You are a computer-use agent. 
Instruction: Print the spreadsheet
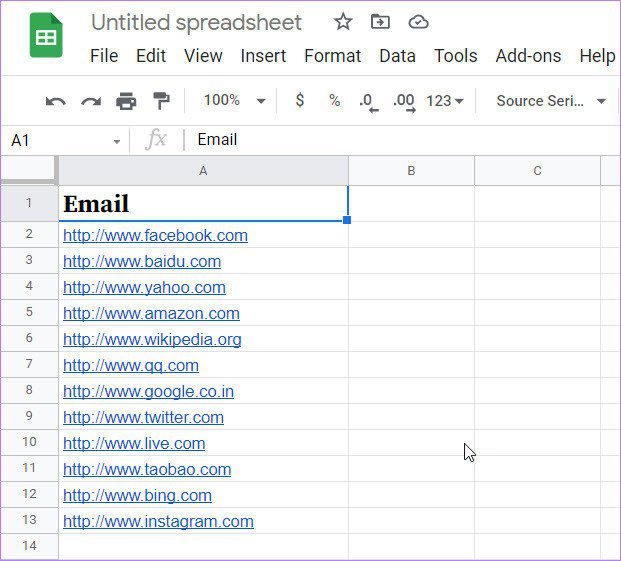pyautogui.click(x=126, y=101)
